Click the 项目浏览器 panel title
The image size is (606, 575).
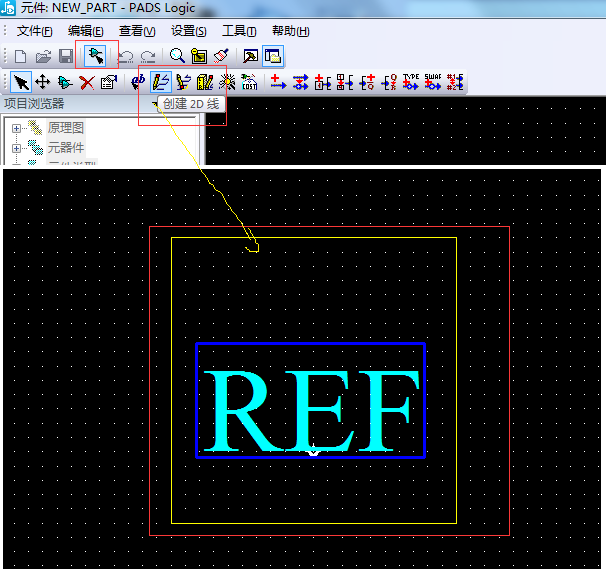click(34, 104)
